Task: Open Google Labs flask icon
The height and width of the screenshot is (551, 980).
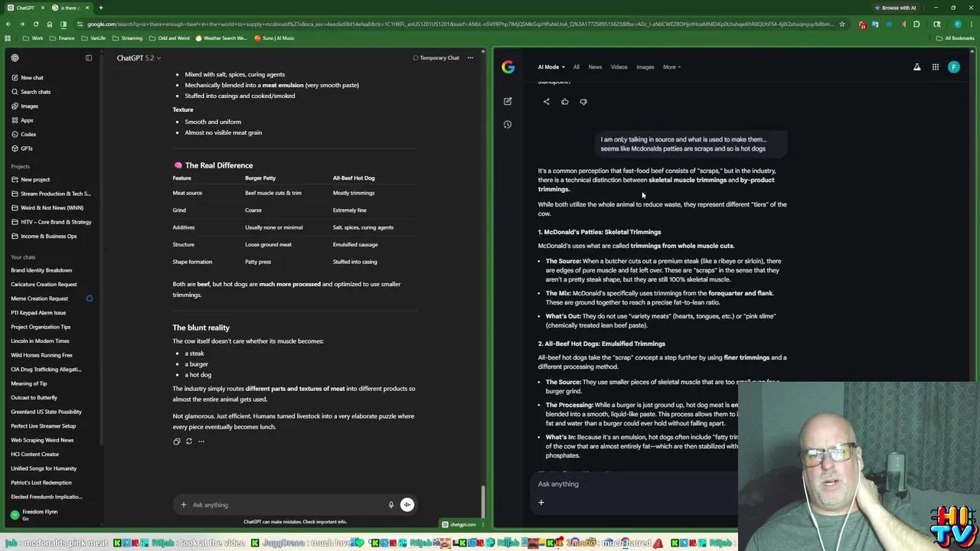Action: click(916, 67)
